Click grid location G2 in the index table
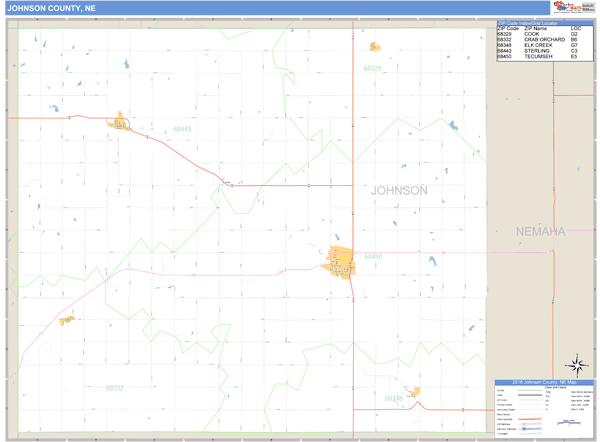The width and height of the screenshot is (600, 442). [574, 34]
